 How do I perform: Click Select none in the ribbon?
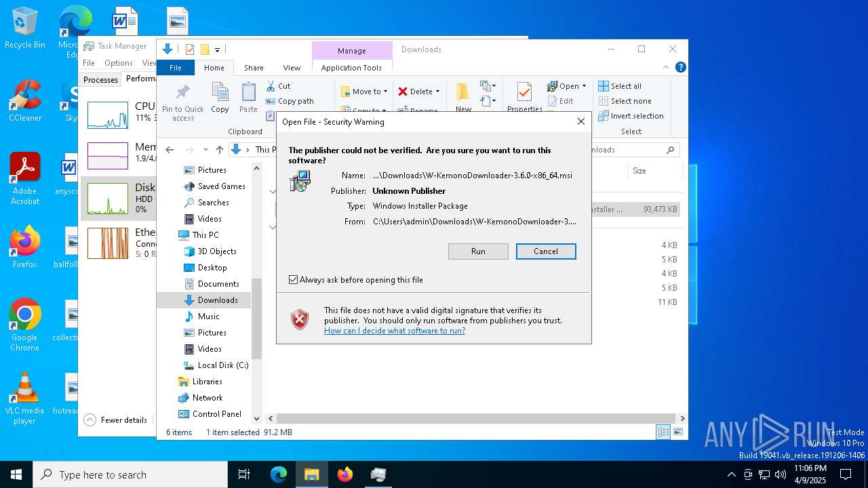(625, 101)
